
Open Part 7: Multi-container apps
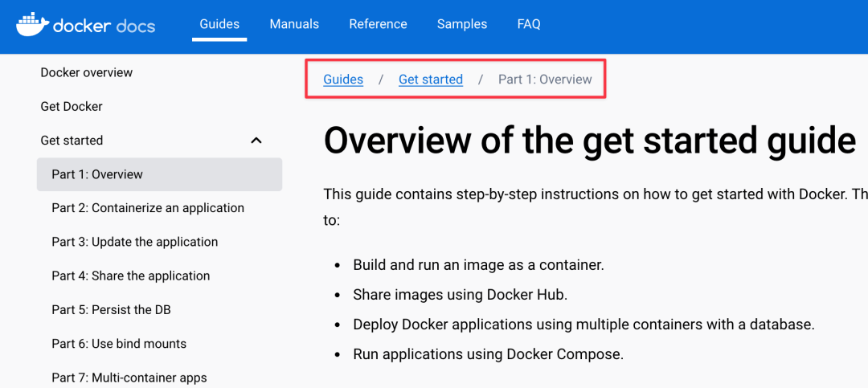tap(129, 378)
